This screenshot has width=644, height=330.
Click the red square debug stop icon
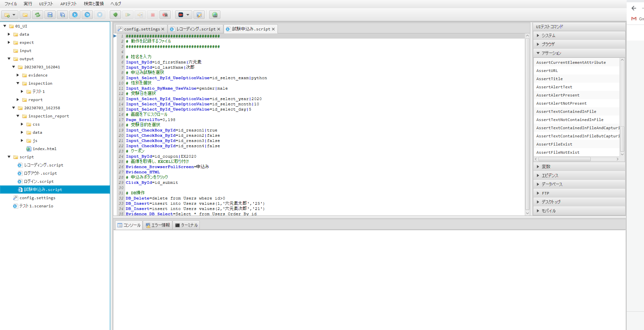(153, 15)
